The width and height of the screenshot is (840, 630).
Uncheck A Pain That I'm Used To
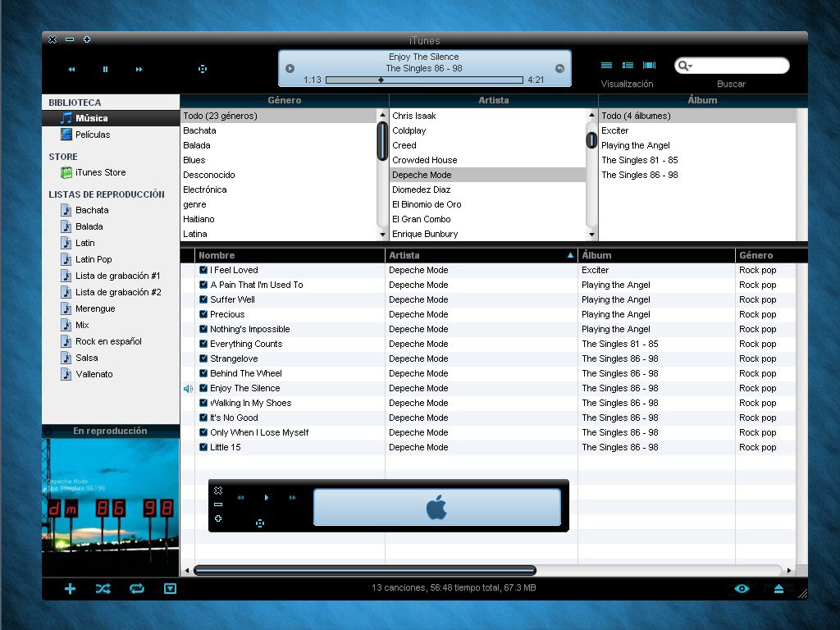203,285
